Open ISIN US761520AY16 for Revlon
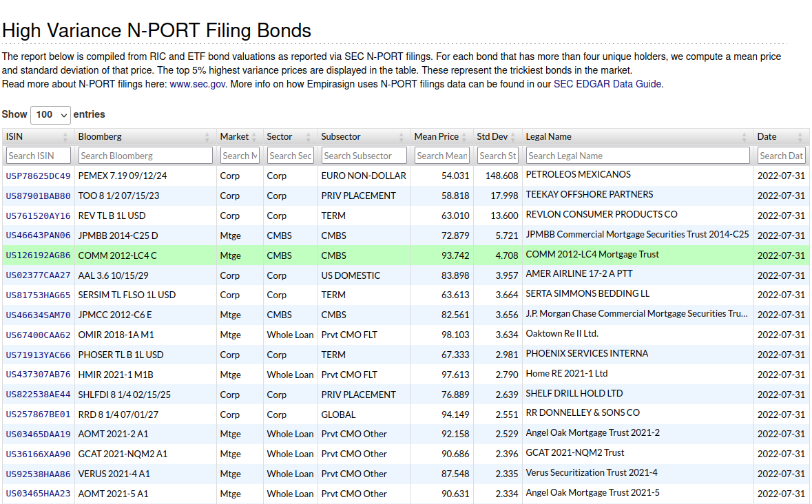Viewport: 812px width, 504px height. (38, 216)
